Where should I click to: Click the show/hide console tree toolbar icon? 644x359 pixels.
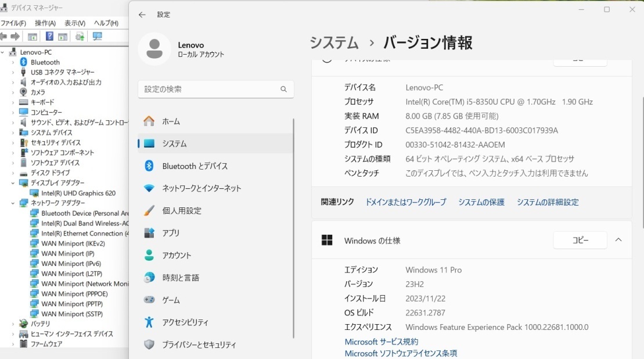(33, 36)
